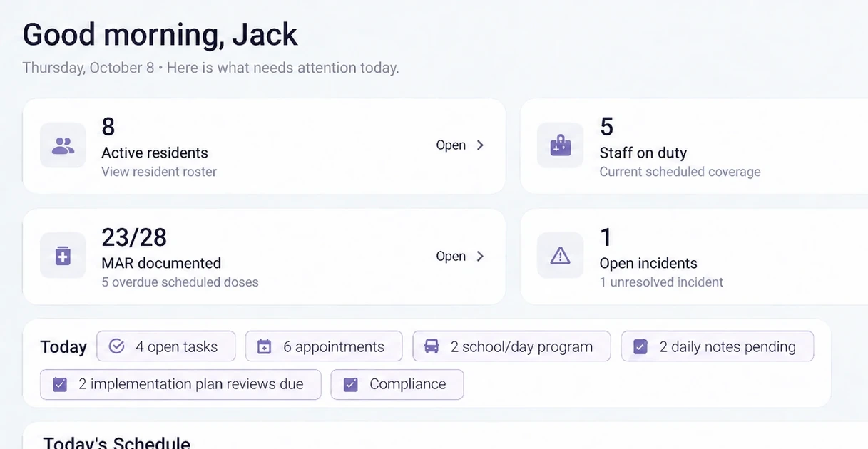Toggle the daily notes pending checkbox

640,347
